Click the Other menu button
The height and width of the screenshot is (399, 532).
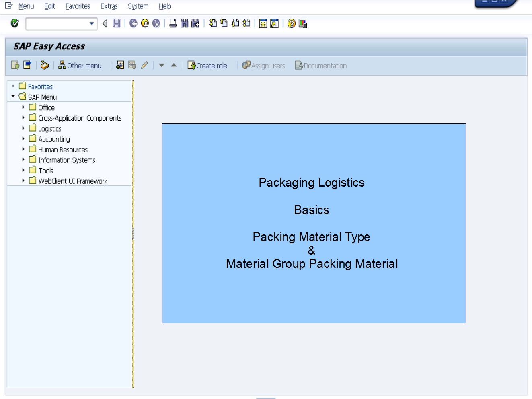coord(80,65)
